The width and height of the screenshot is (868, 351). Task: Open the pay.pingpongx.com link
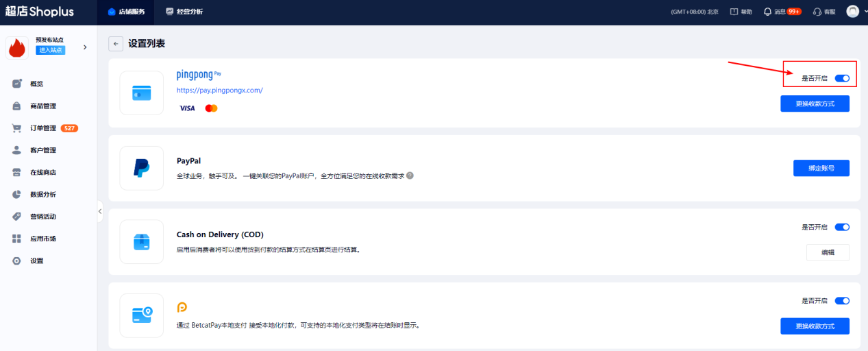coord(219,90)
